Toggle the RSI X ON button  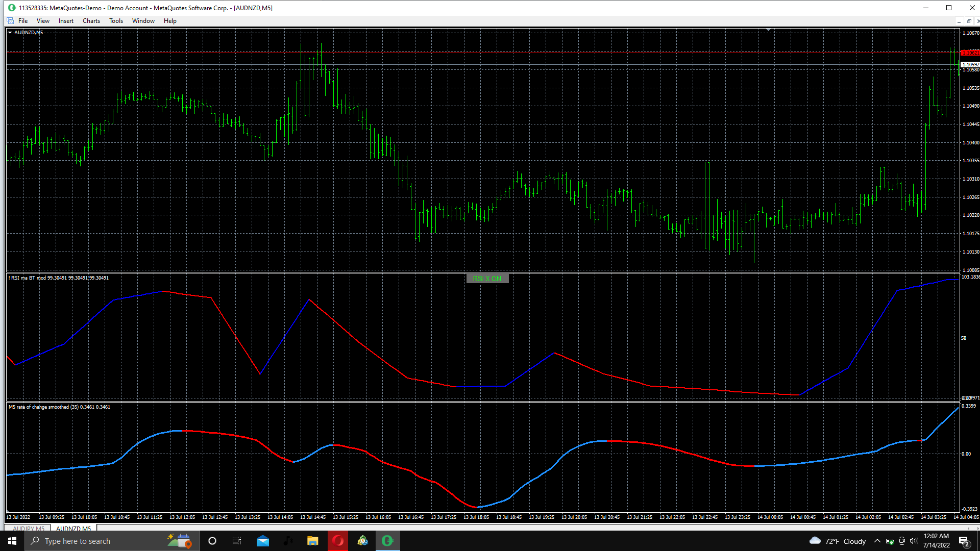tap(487, 279)
